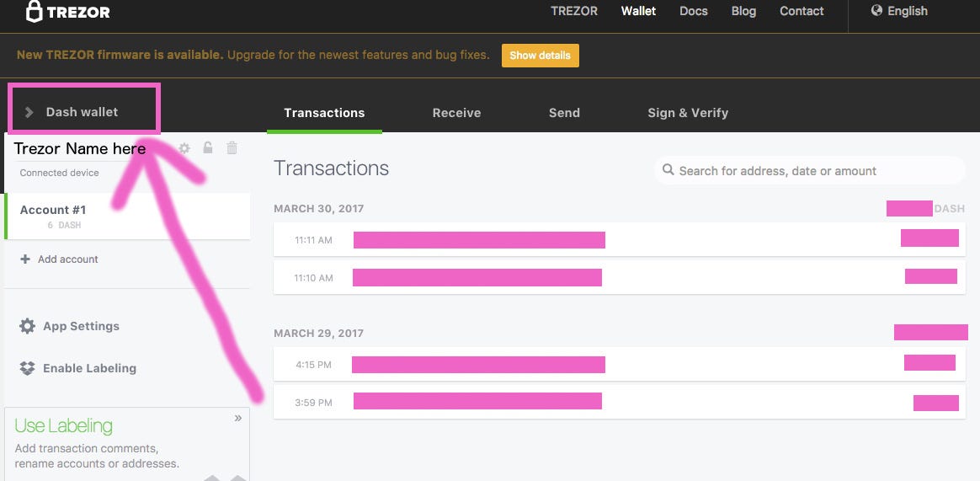Collapse the Use Labeling panel with the double chevron

click(x=238, y=418)
